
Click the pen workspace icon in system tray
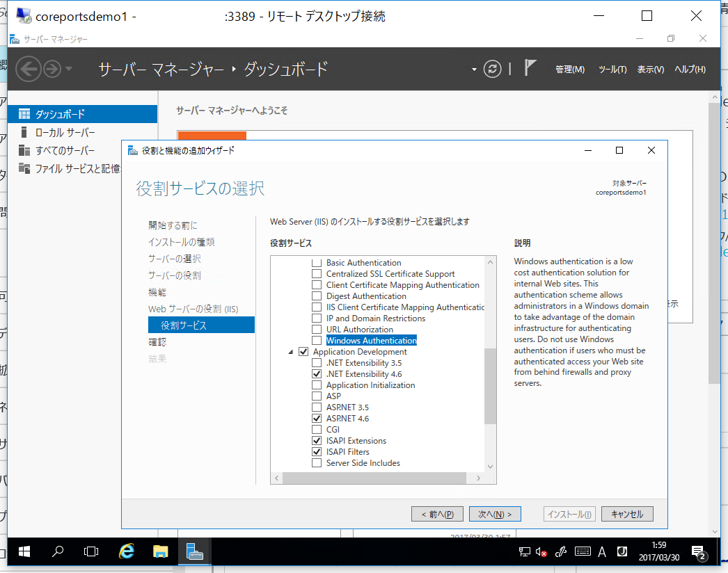562,551
